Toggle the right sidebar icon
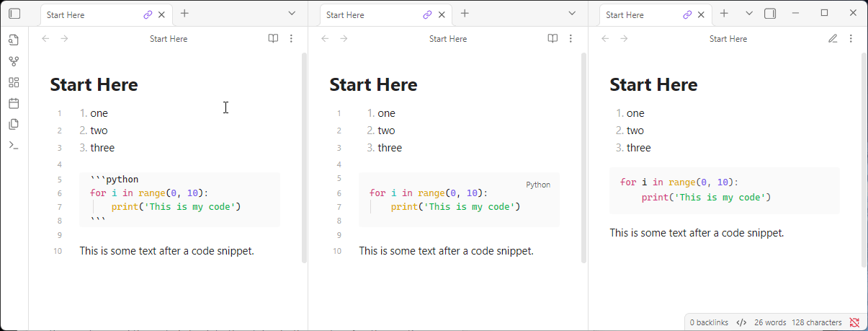 tap(770, 13)
